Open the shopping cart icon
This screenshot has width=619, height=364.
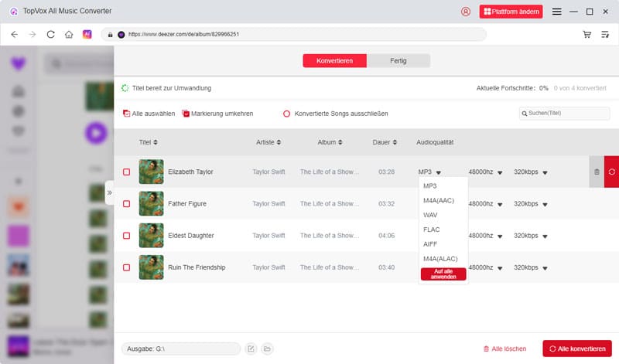(x=587, y=35)
